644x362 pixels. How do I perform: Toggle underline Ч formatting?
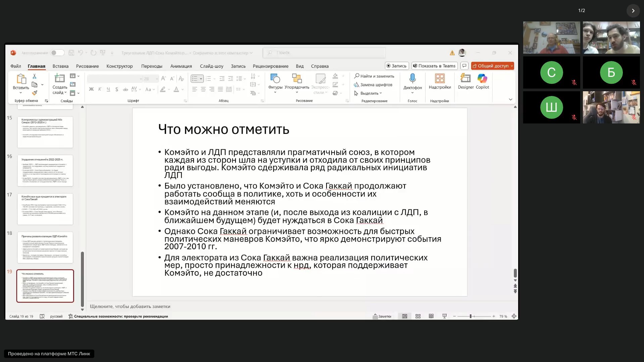(108, 89)
